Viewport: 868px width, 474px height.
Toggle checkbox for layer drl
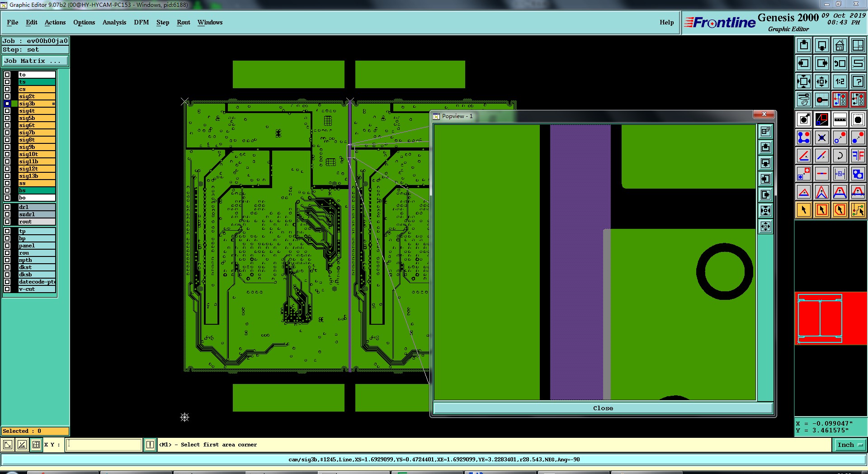click(7, 207)
